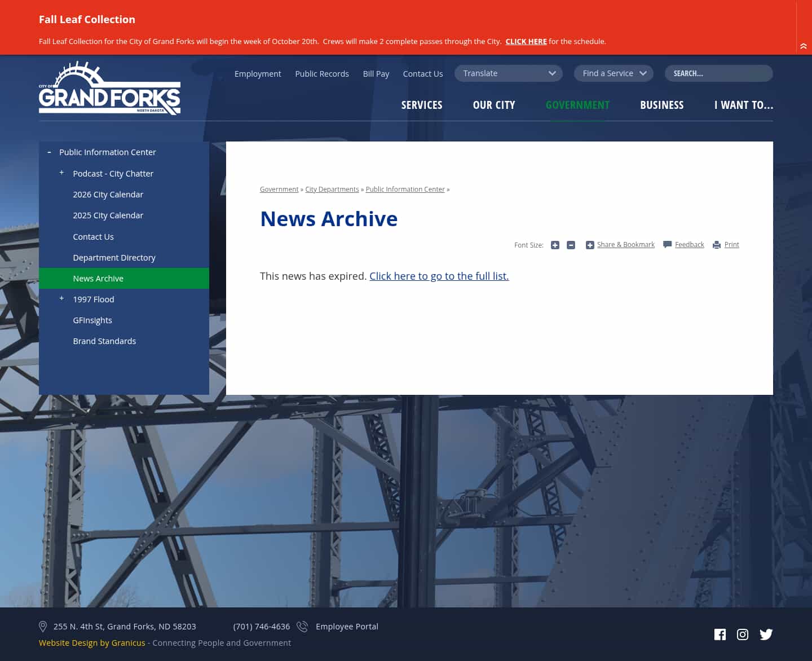The height and width of the screenshot is (661, 812).
Task: Open the Translate dropdown
Action: (508, 73)
